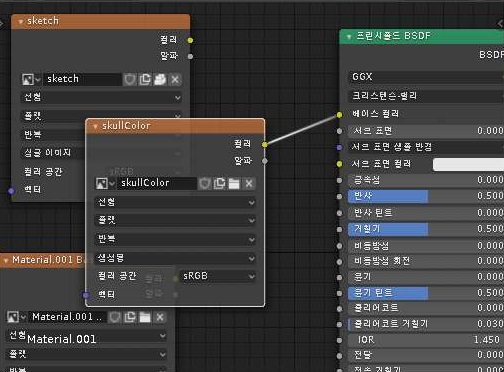Click the 서브 표면 value field 0.000

426,131
